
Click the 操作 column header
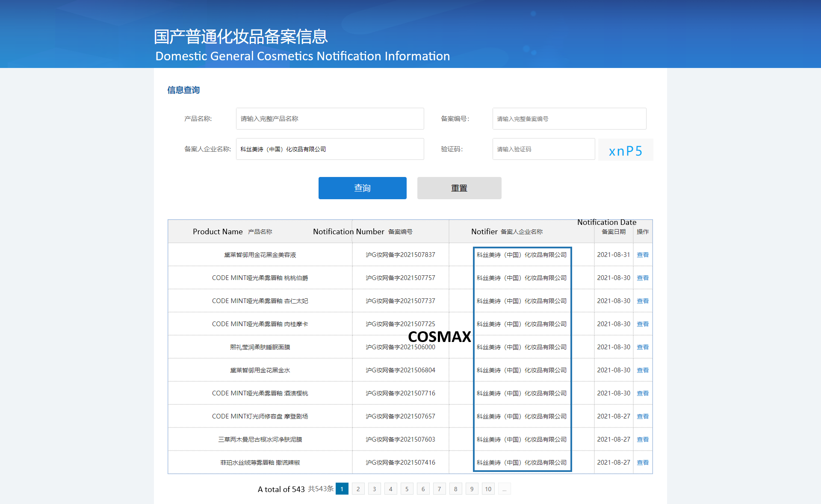click(643, 232)
